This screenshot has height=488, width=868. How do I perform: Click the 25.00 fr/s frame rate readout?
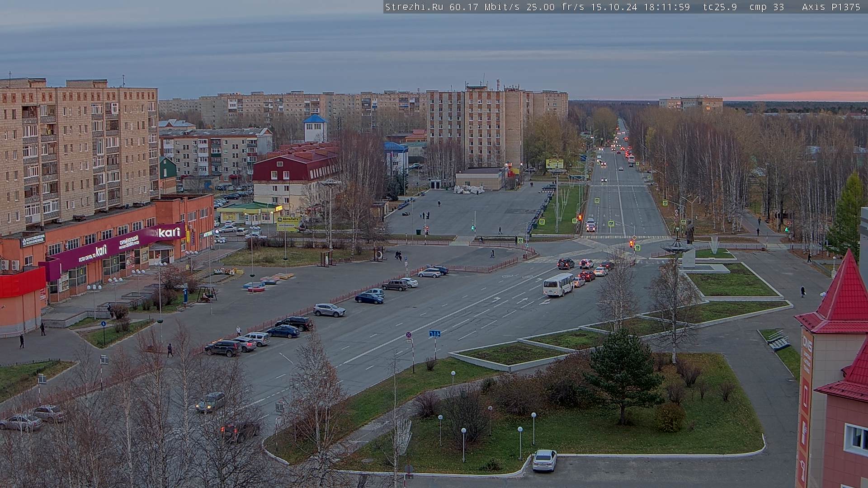(556, 7)
